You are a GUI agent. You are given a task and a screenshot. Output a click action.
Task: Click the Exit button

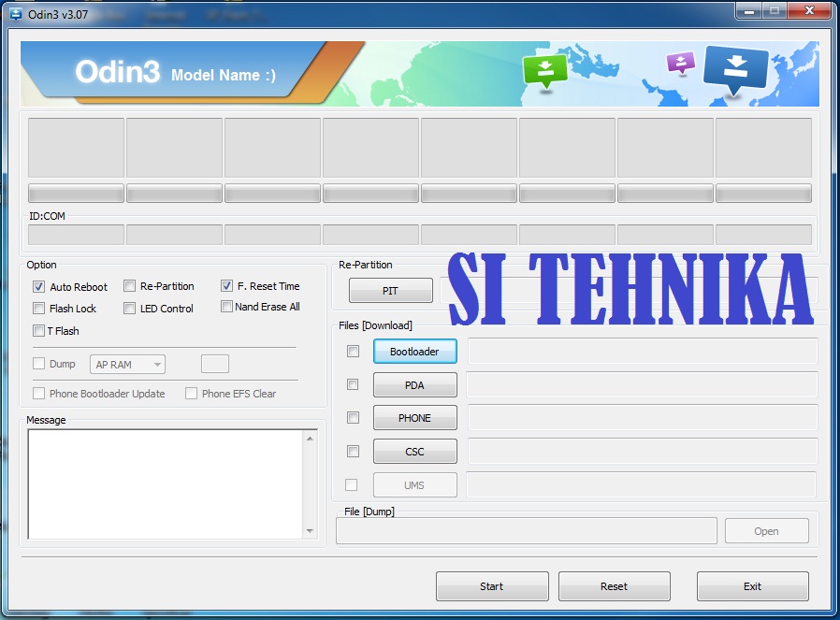pos(753,586)
